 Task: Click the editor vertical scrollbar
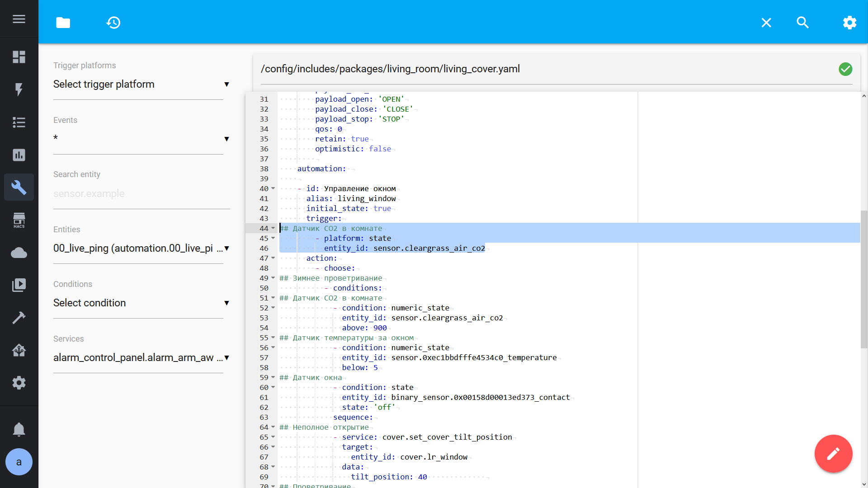click(x=863, y=279)
